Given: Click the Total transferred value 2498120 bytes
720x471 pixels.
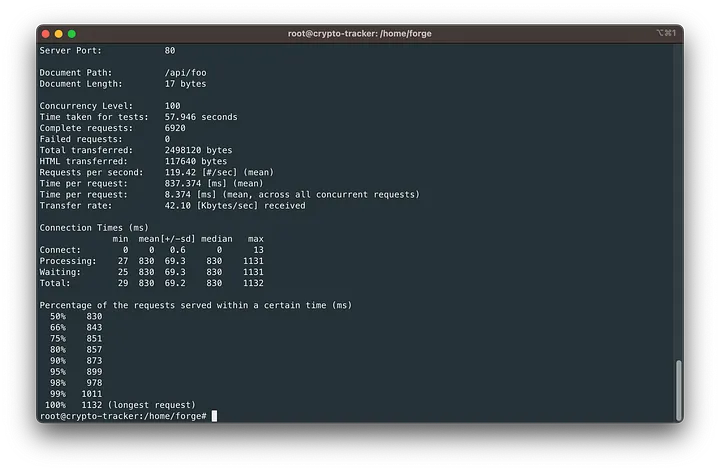Looking at the screenshot, I should tap(198, 150).
